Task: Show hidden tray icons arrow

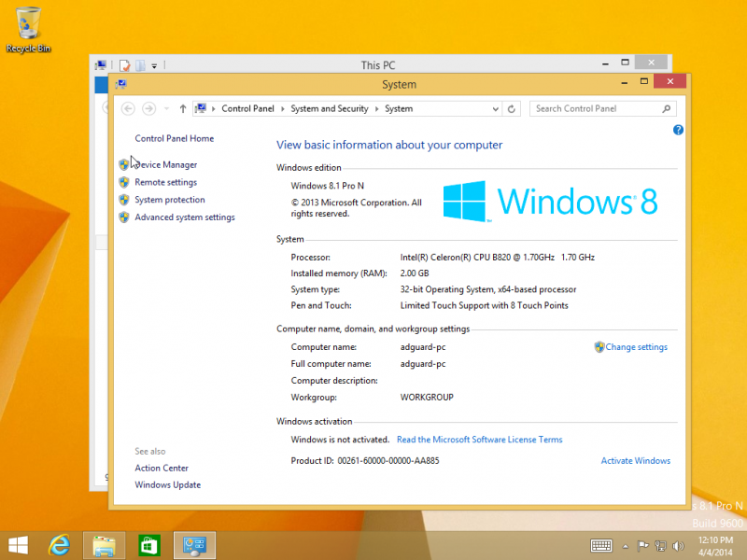Action: (626, 546)
